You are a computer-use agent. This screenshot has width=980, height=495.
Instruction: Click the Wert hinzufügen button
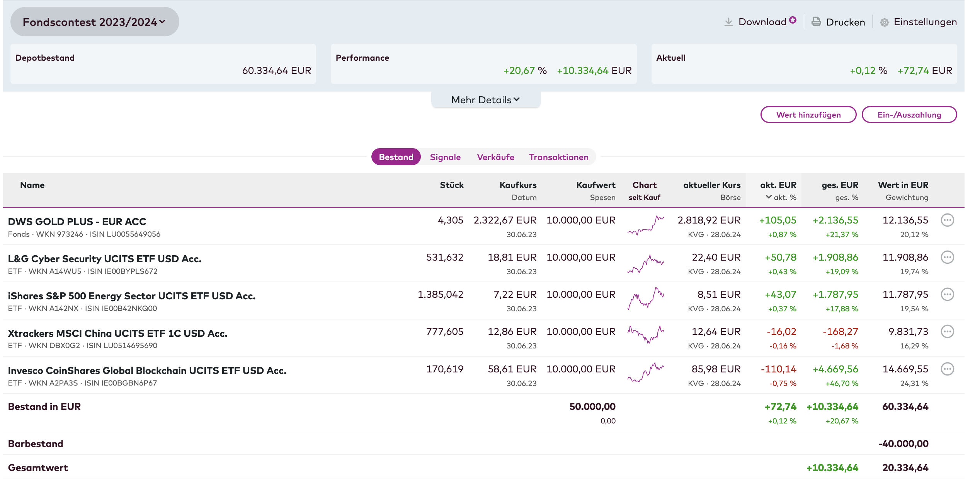pos(808,115)
